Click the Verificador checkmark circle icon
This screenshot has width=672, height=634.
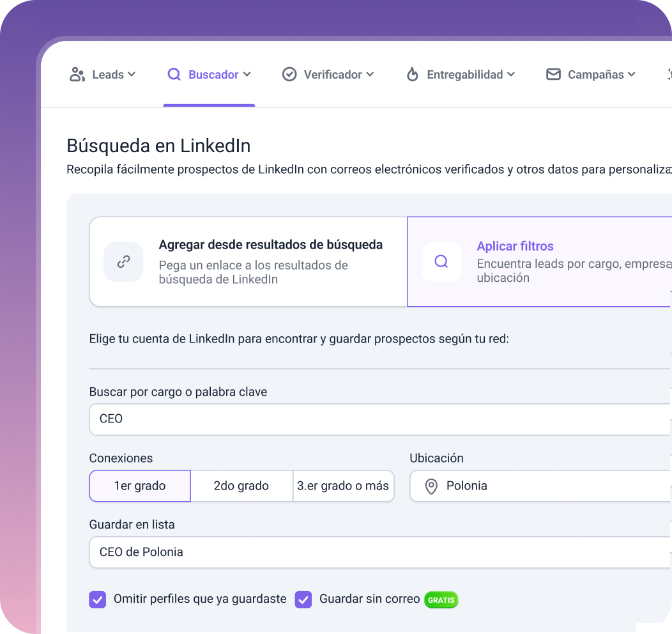click(289, 75)
